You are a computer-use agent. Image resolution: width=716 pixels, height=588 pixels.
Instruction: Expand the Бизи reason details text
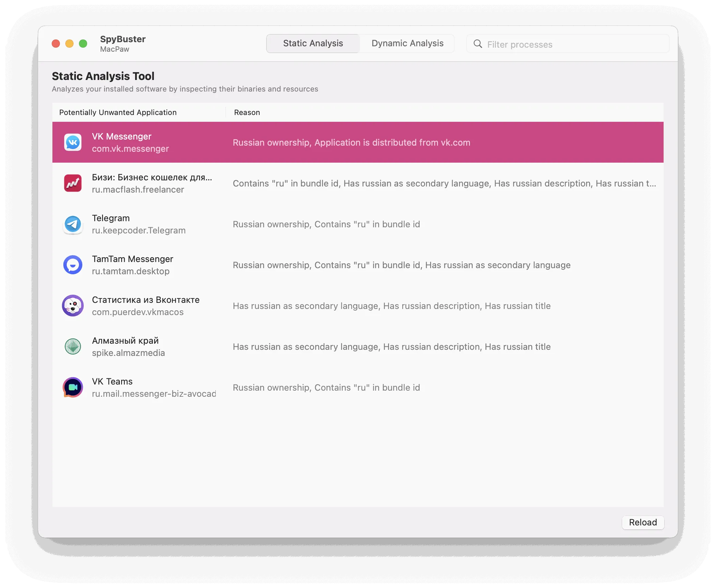[654, 183]
